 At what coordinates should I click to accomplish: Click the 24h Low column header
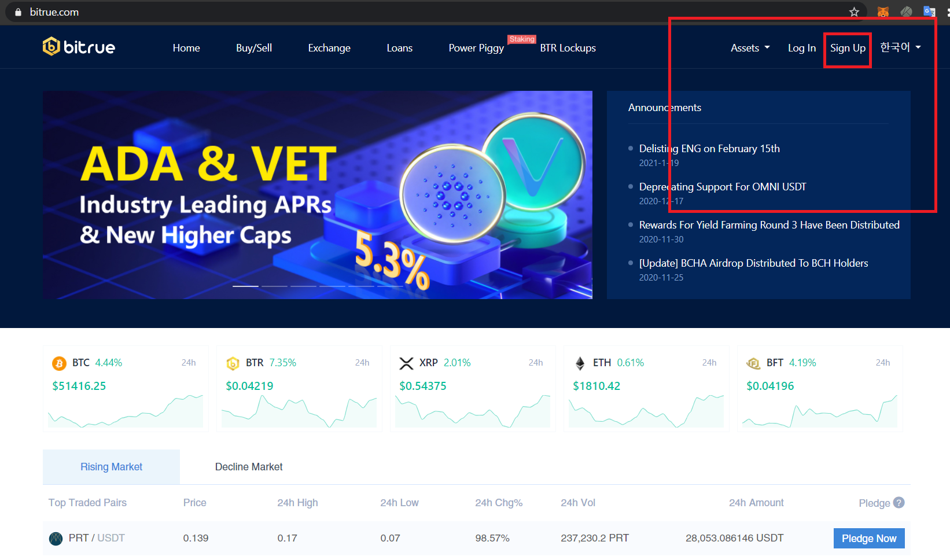tap(399, 503)
